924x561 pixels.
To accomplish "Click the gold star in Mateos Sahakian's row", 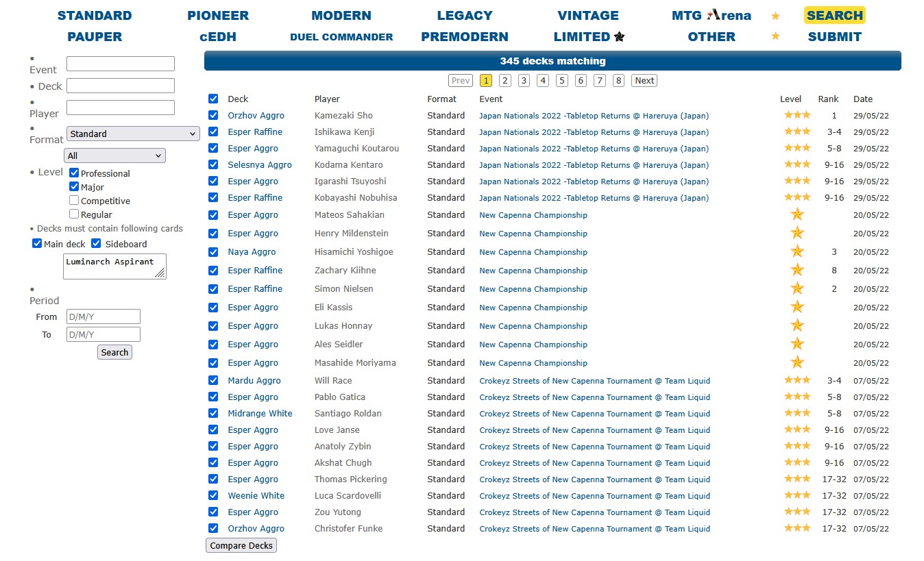I will 797,214.
